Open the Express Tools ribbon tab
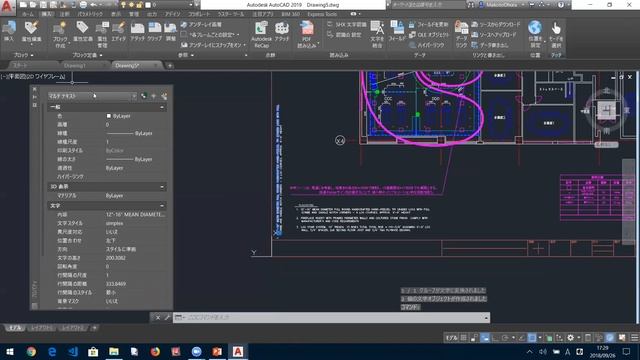640x360 pixels. 322,14
